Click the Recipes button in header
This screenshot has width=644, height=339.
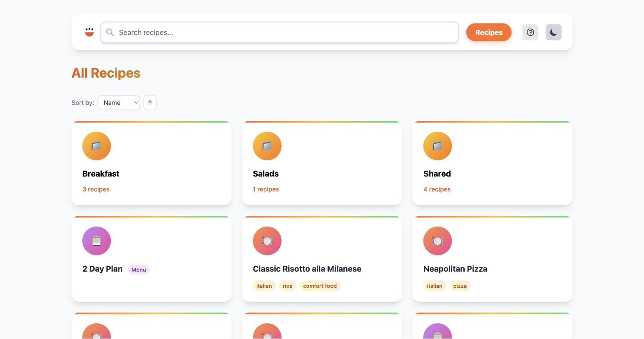[x=489, y=32]
